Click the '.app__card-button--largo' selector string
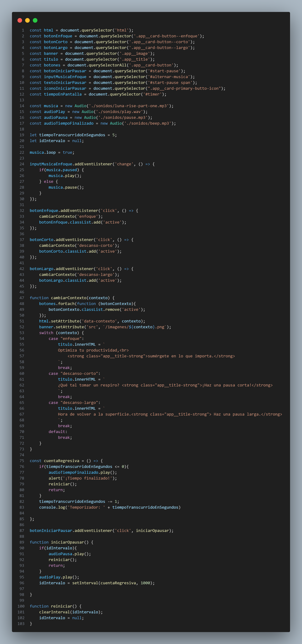Viewport: 302px width, 644px height. pyautogui.click(x=159, y=47)
